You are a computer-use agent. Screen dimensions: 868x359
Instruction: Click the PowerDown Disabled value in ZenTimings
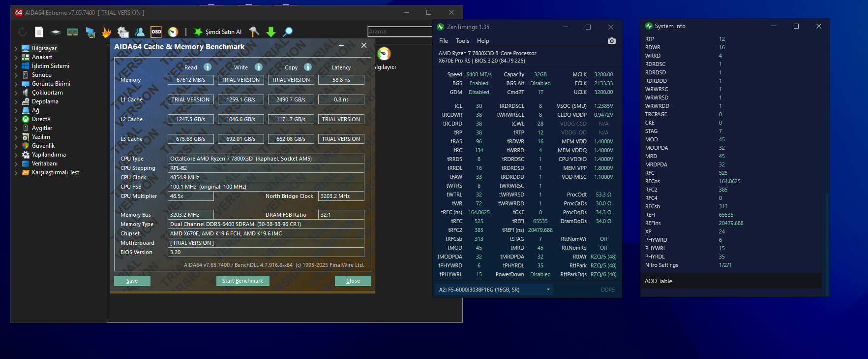click(x=540, y=274)
